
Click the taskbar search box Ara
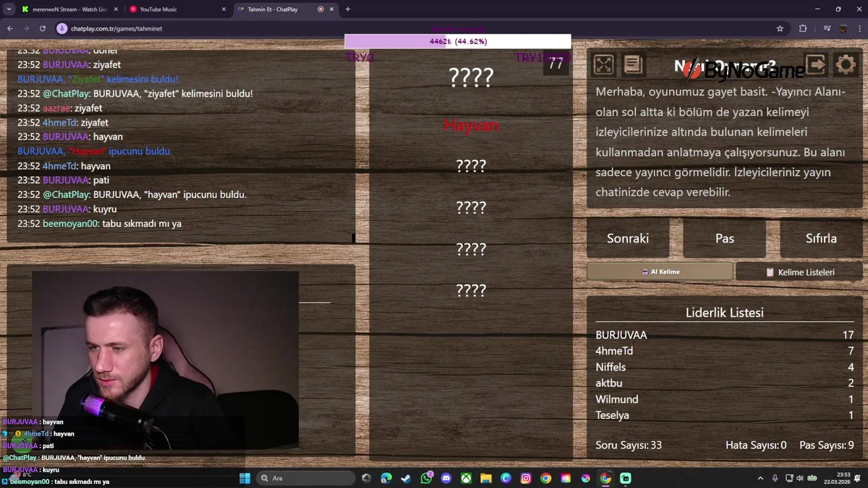pos(306,479)
